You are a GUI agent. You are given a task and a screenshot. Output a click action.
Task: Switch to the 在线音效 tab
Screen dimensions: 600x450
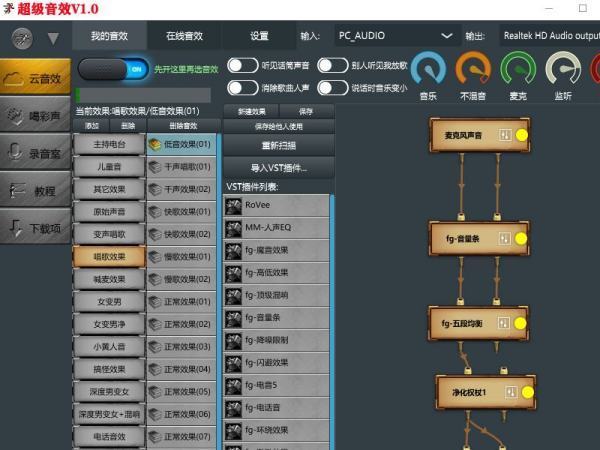[184, 36]
